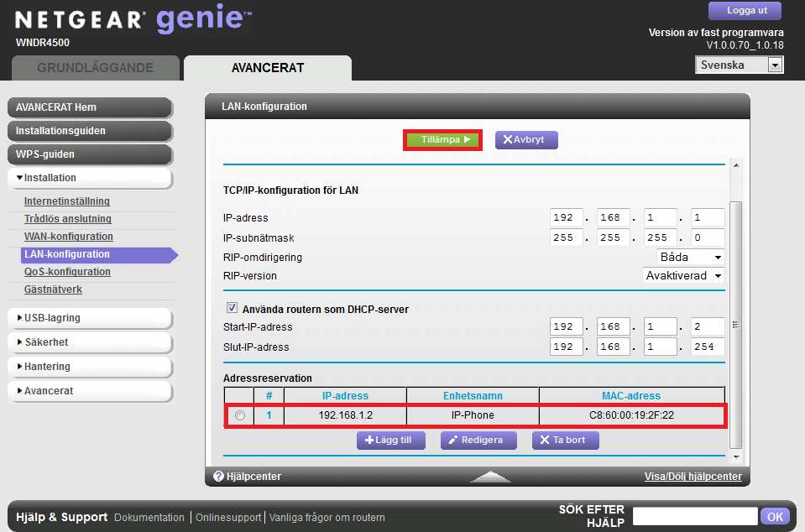805x532 pixels.
Task: Click the help search input field
Action: coord(695,516)
